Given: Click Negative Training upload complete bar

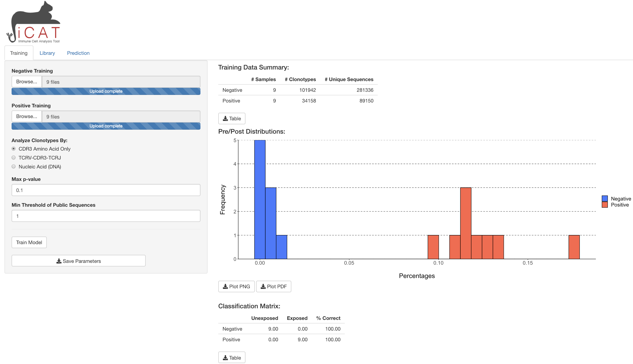Looking at the screenshot, I should (106, 91).
